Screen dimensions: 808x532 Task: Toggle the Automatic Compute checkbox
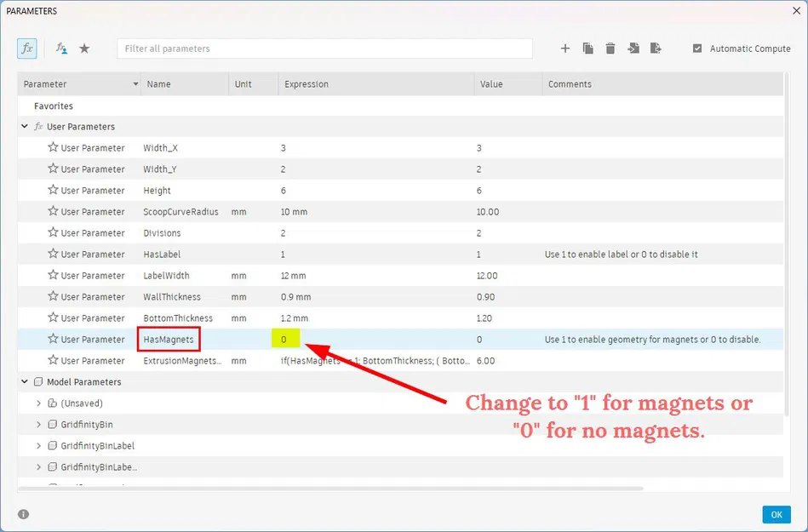click(697, 49)
